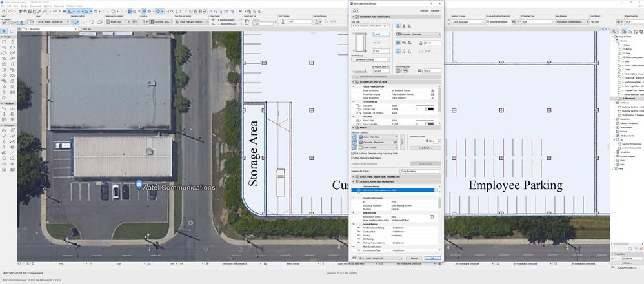The height and width of the screenshot is (284, 644).
Task: Open Home Story dropdown
Action: click(x=370, y=59)
